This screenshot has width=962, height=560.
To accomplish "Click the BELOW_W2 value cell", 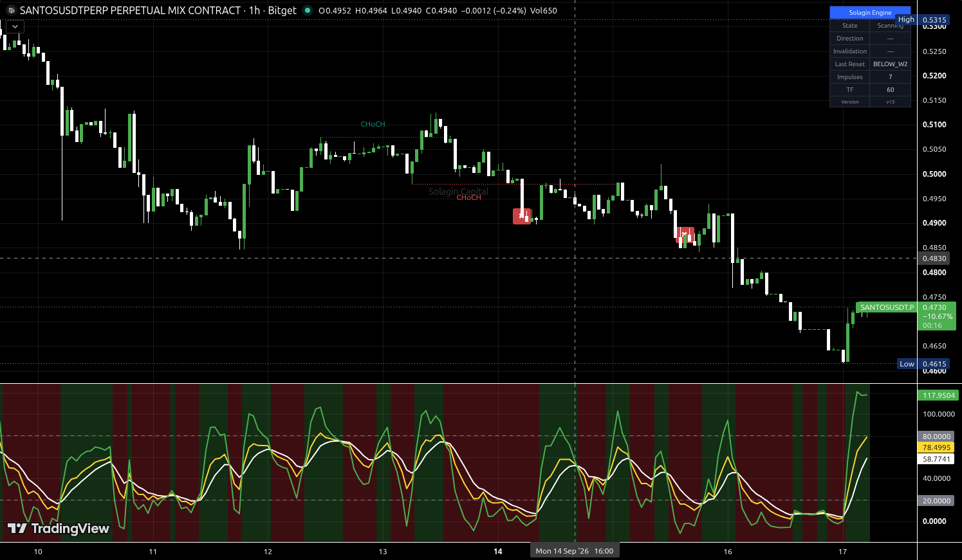I will click(x=890, y=64).
